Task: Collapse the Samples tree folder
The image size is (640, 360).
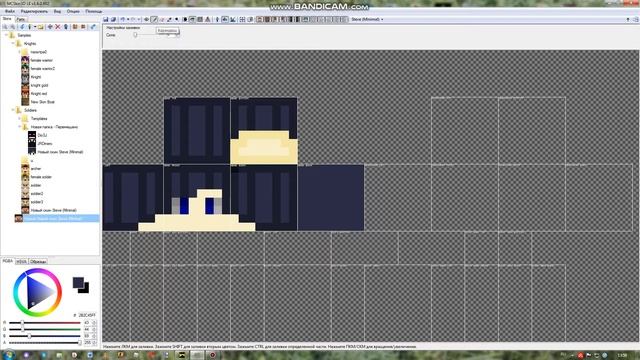Action: pos(6,35)
